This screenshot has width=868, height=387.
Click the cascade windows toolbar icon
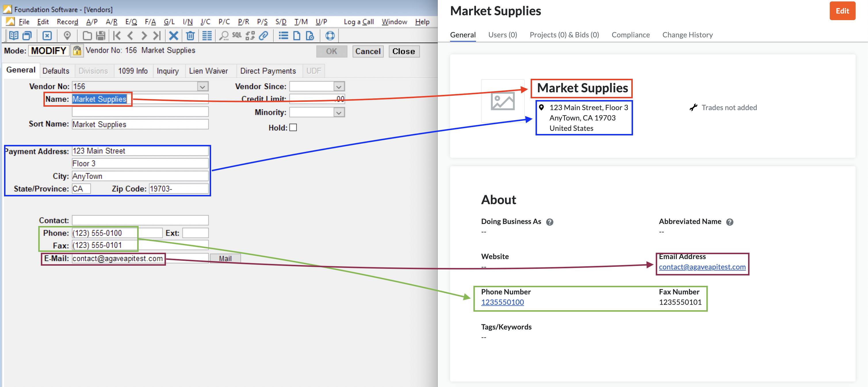(x=27, y=35)
